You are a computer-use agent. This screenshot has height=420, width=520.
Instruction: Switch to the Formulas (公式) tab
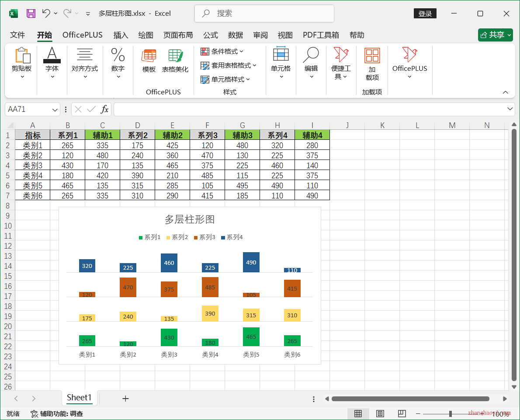[x=211, y=35]
